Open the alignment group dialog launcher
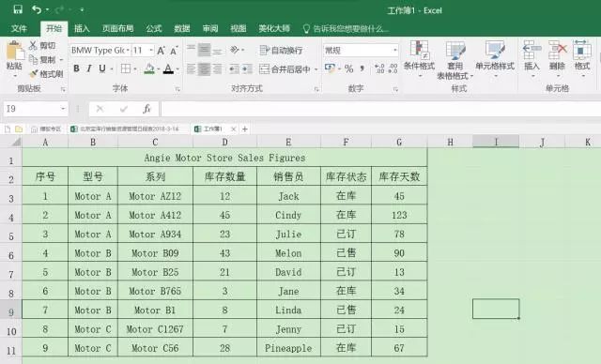 pos(316,89)
